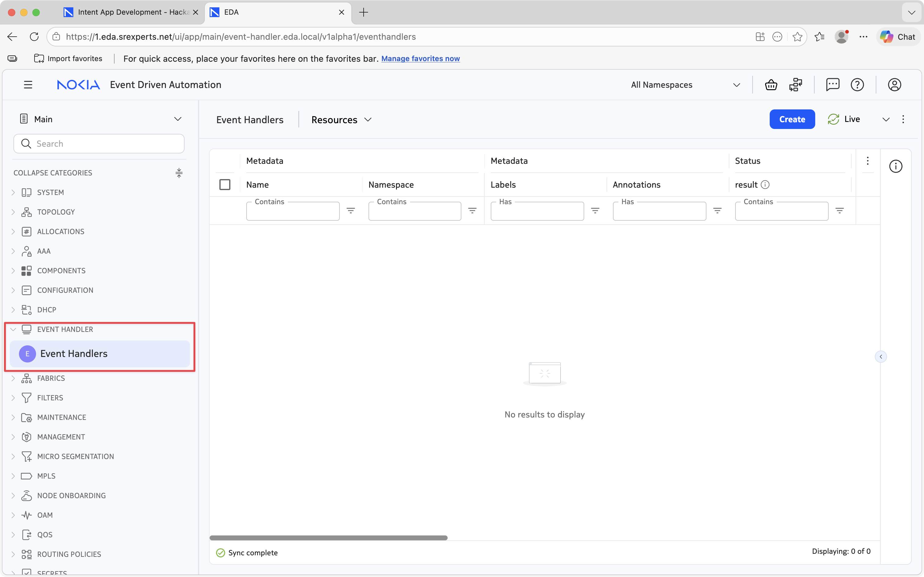
Task: Click the Live sync status icon
Action: [x=833, y=119]
